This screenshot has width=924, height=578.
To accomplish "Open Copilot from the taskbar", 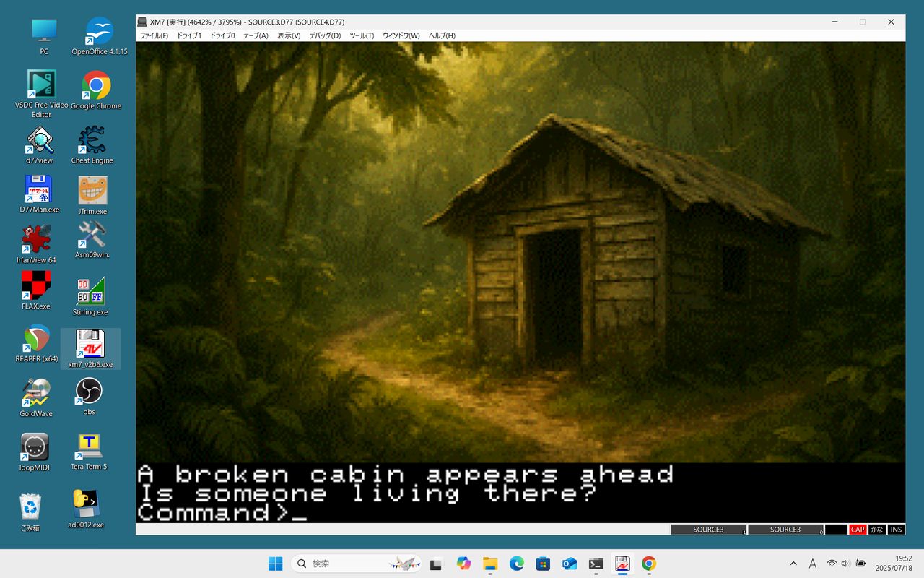I will [463, 564].
